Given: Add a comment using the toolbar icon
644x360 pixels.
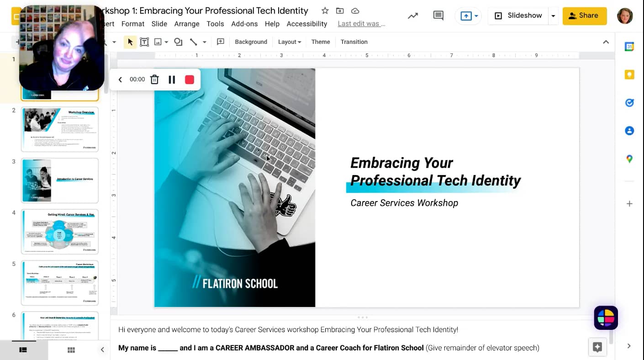Looking at the screenshot, I should [x=221, y=42].
